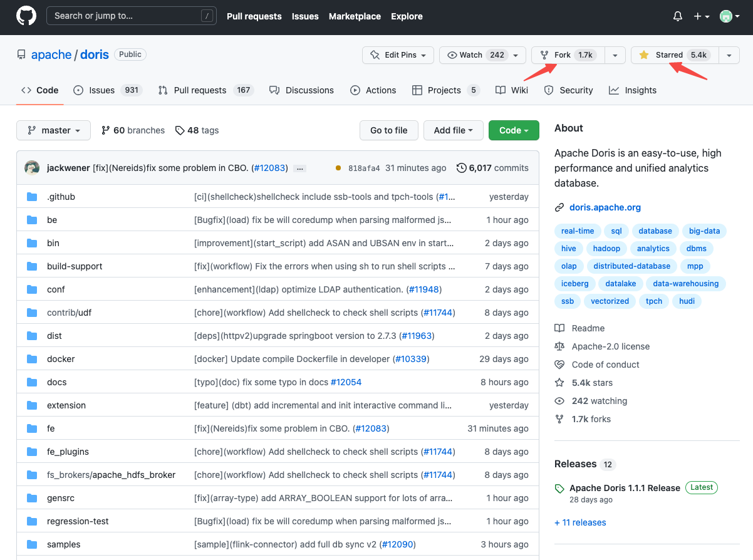The height and width of the screenshot is (560, 753).
Task: Switch to the Code tab
Action: (x=40, y=90)
